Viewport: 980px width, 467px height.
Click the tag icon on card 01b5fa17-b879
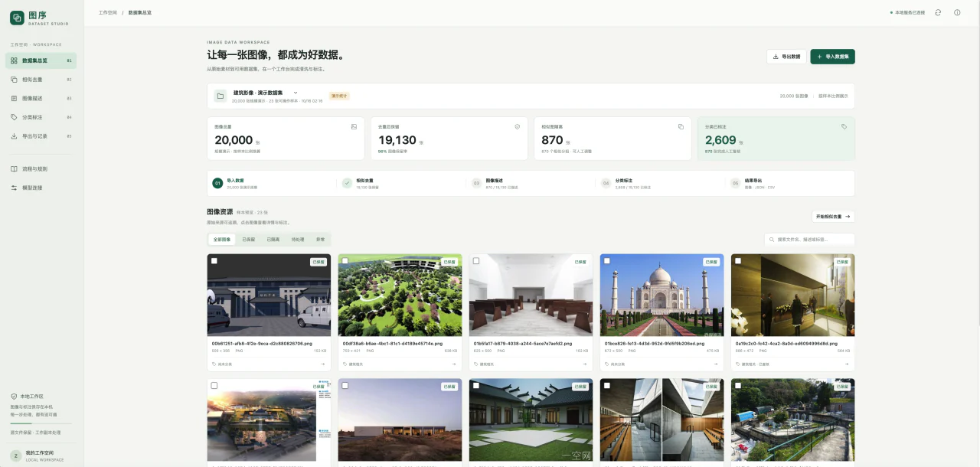tap(476, 364)
